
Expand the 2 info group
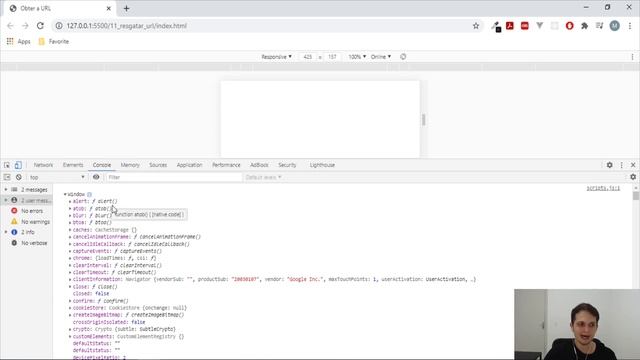click(6, 232)
